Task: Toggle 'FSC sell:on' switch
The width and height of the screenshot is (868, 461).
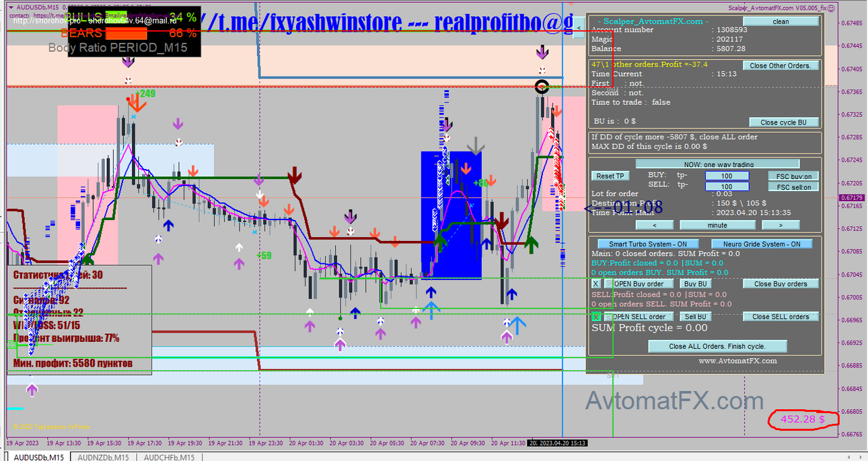Action: tap(793, 187)
